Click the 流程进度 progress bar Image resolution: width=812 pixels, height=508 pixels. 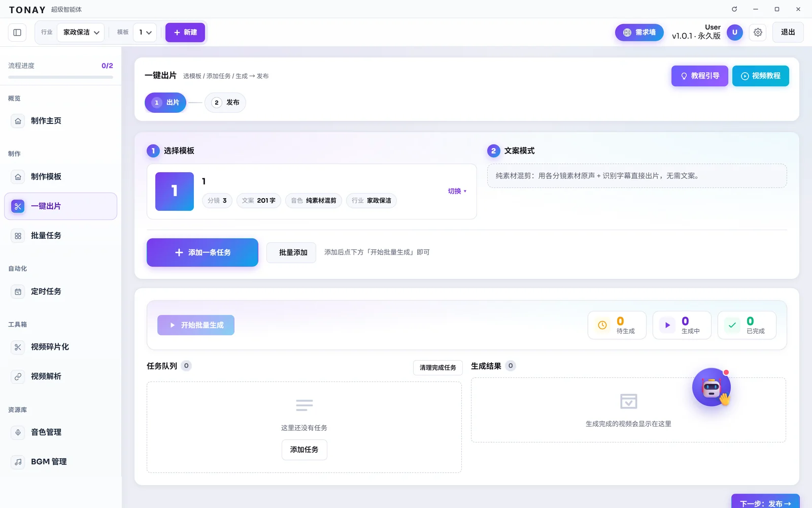click(x=60, y=77)
